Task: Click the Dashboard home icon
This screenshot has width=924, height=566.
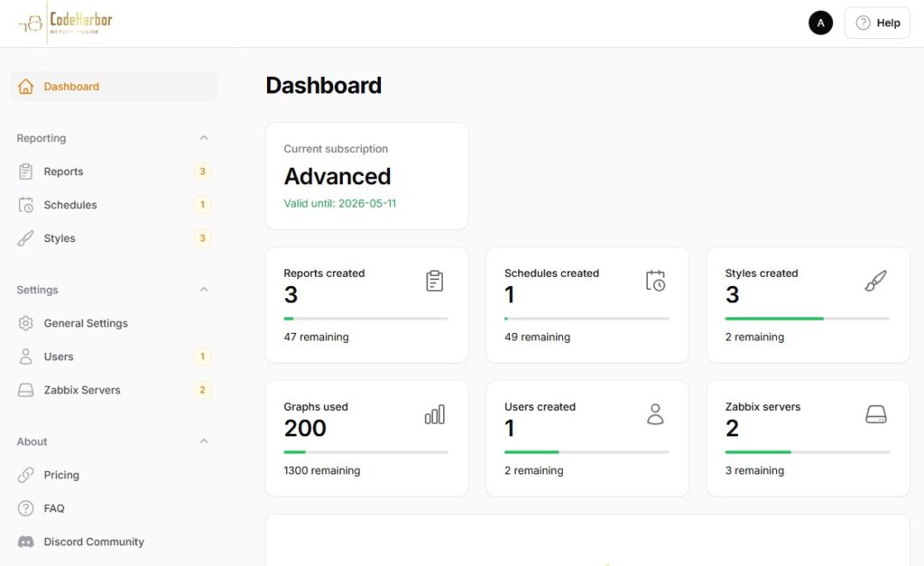Action: (x=25, y=87)
